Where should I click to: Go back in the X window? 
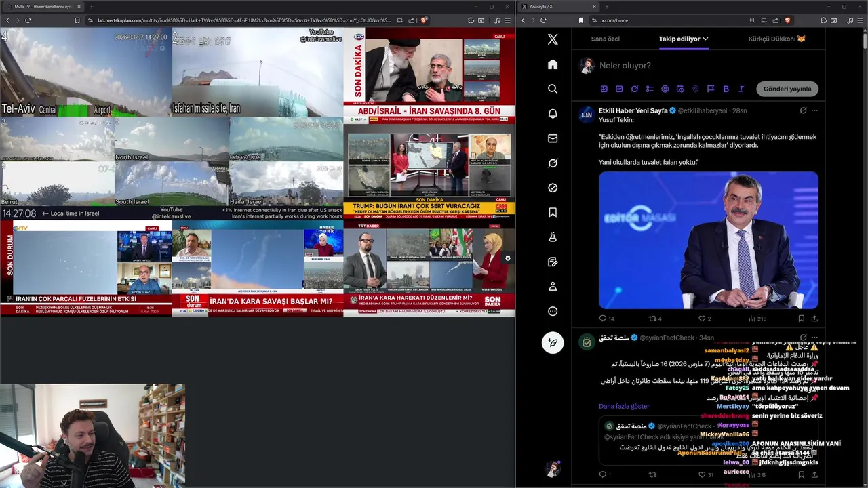coord(523,20)
